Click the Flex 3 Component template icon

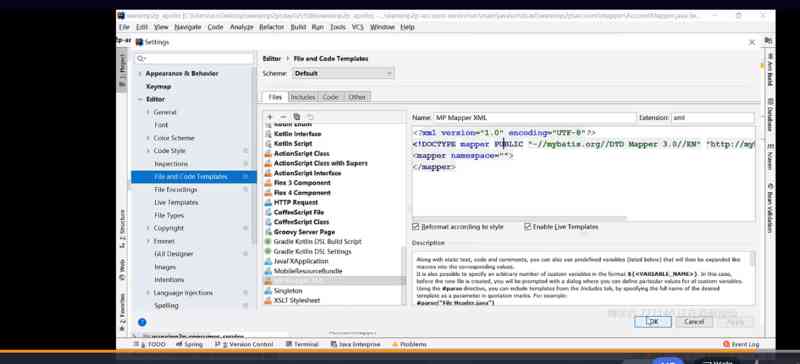coord(268,183)
